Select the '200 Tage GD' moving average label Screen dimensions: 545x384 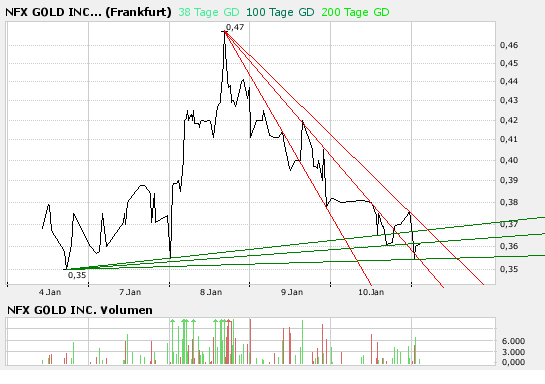[x=355, y=12]
